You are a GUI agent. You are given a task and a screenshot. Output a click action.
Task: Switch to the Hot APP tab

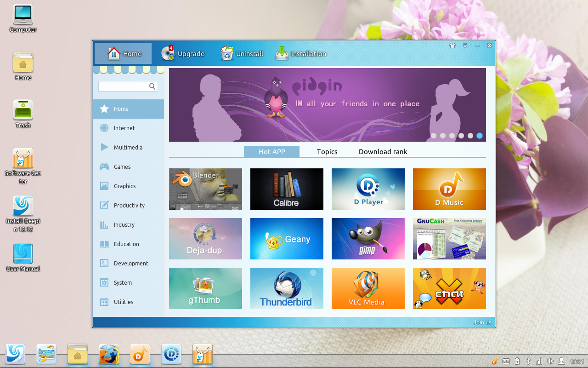tap(271, 152)
